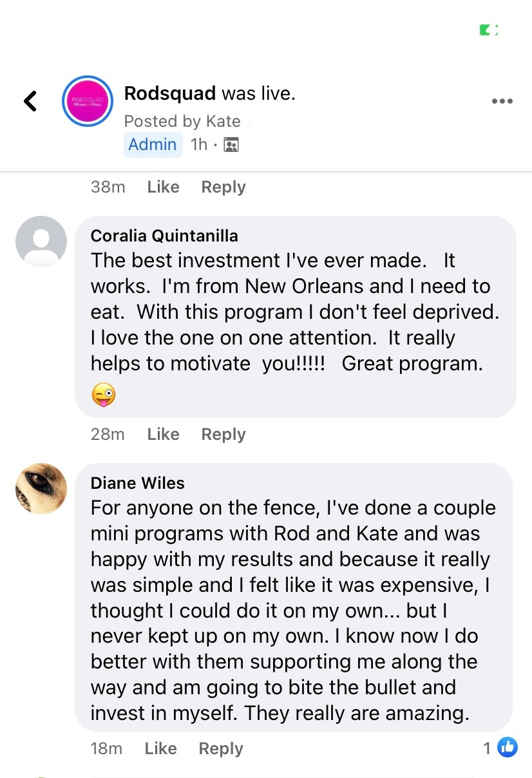
Task: Tap the back arrow icon
Action: point(30,100)
